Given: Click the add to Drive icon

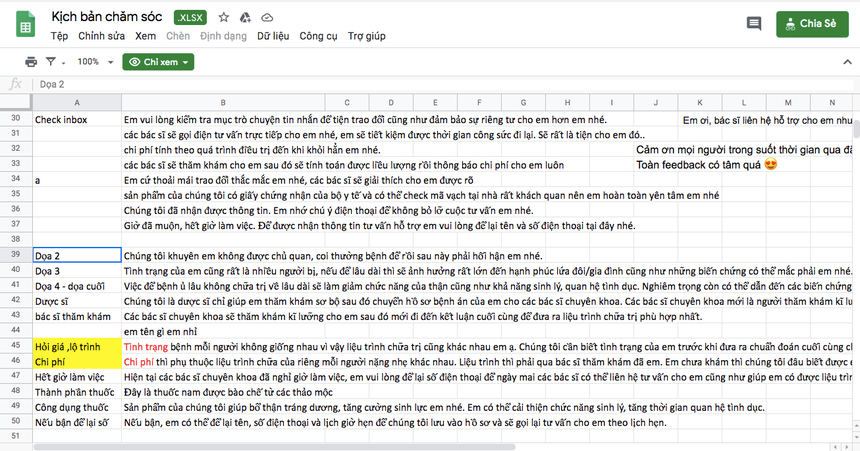Looking at the screenshot, I should coord(245,17).
